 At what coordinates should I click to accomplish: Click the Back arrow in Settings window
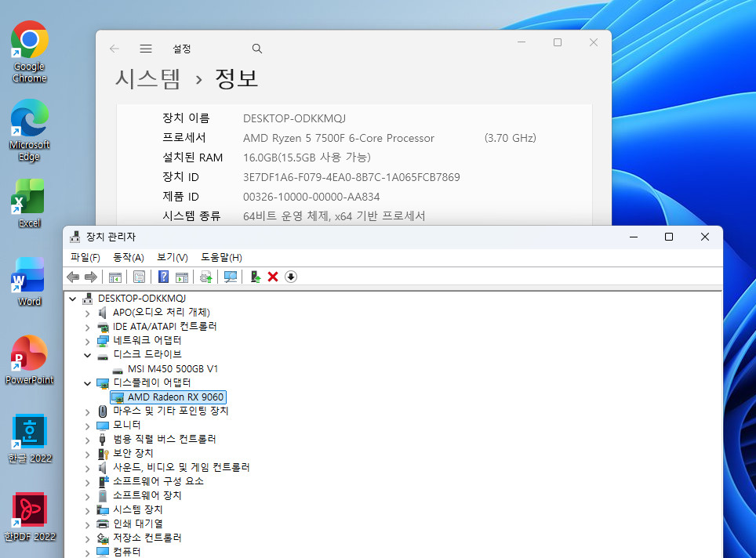pyautogui.click(x=114, y=48)
